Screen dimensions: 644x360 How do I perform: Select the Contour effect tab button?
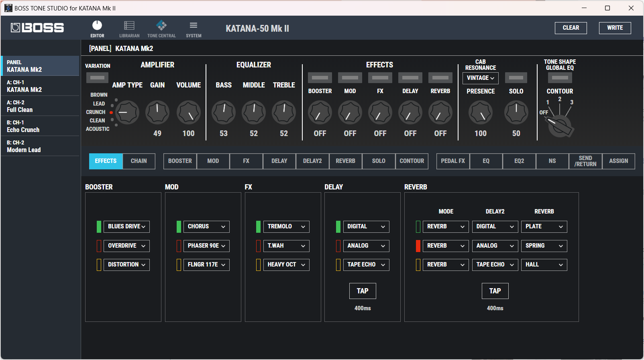(x=412, y=161)
